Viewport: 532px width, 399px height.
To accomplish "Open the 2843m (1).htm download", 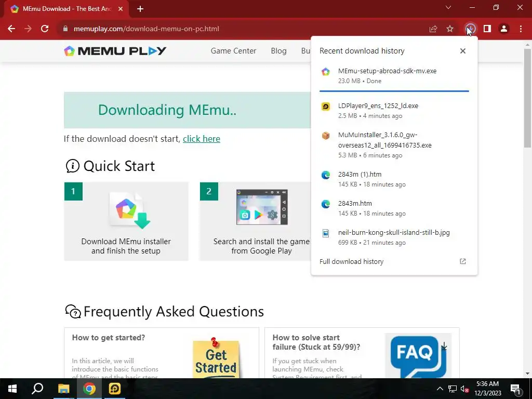I will tap(394, 179).
